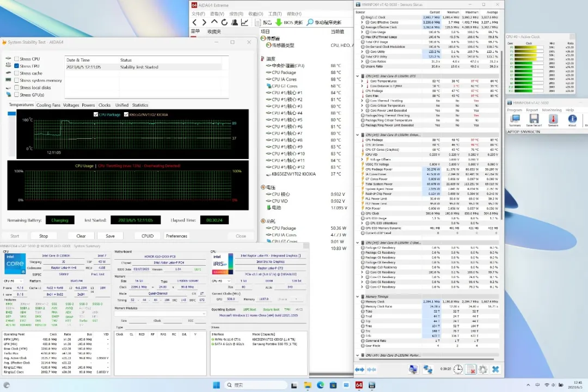This screenshot has height=392, width=588.
Task: Uncheck the Stress FPU checkbox
Action: [16, 66]
